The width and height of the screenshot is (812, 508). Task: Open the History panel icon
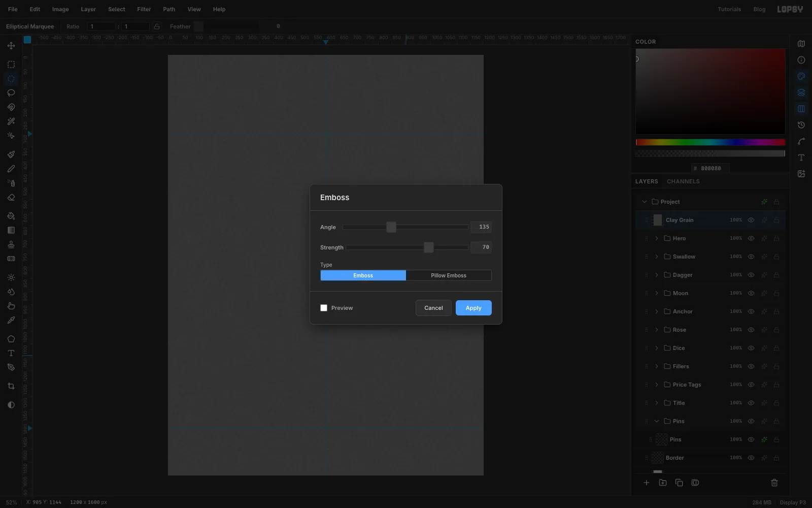pyautogui.click(x=801, y=125)
